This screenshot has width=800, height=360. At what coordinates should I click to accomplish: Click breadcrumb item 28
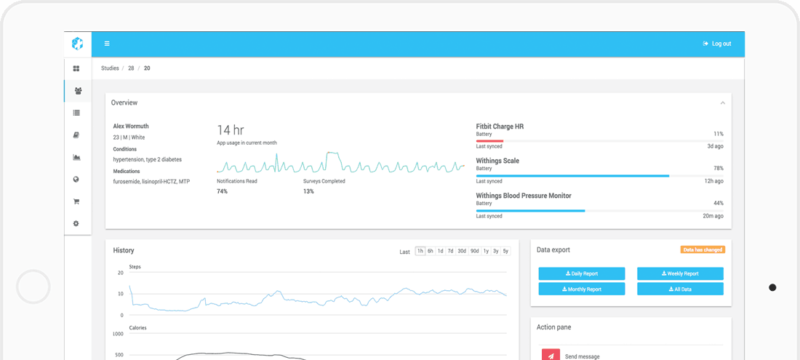(x=131, y=68)
